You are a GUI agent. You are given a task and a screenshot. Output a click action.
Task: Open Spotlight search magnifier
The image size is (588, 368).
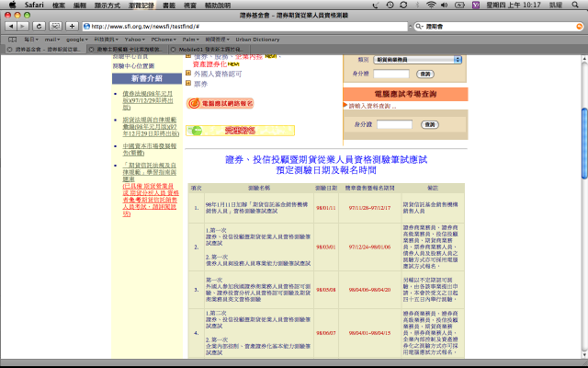pos(575,5)
